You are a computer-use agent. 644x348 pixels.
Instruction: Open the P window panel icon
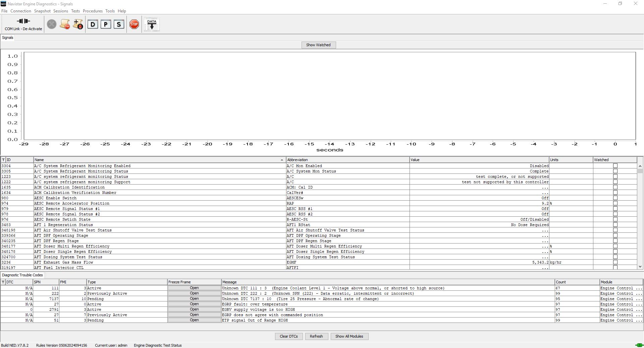106,24
